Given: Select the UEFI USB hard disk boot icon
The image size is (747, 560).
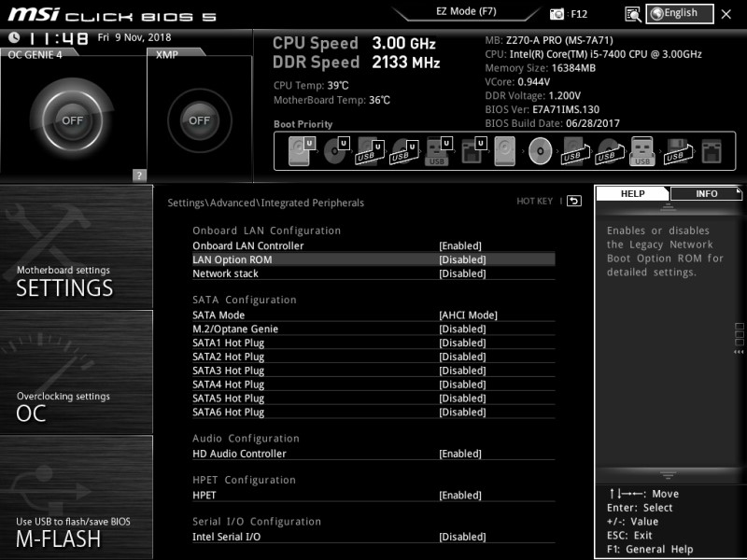Looking at the screenshot, I should [370, 151].
